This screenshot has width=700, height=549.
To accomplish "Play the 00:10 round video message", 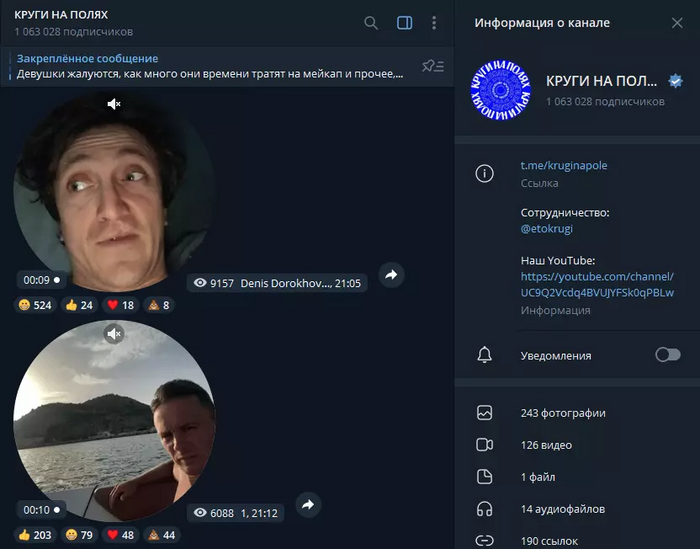I will point(115,420).
